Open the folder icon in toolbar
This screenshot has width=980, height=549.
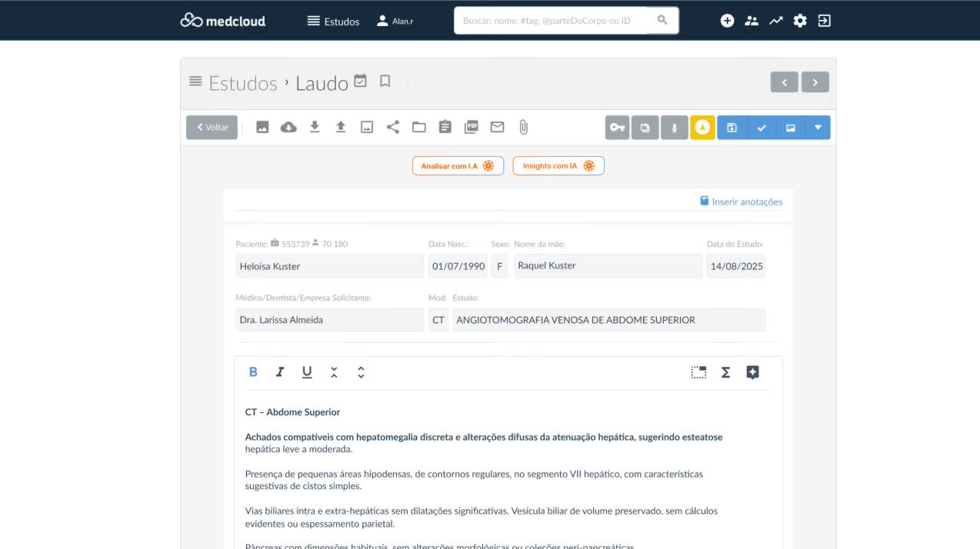tap(419, 127)
